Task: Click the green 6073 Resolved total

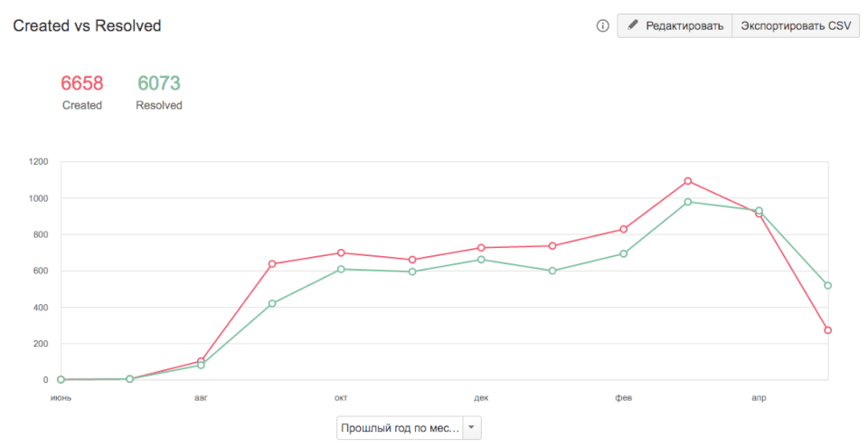Action: click(x=159, y=83)
